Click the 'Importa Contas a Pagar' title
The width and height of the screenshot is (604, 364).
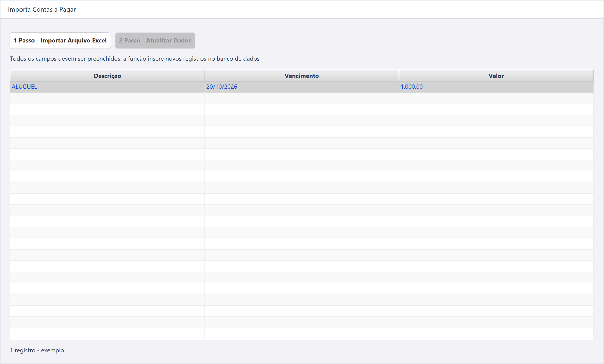(42, 10)
